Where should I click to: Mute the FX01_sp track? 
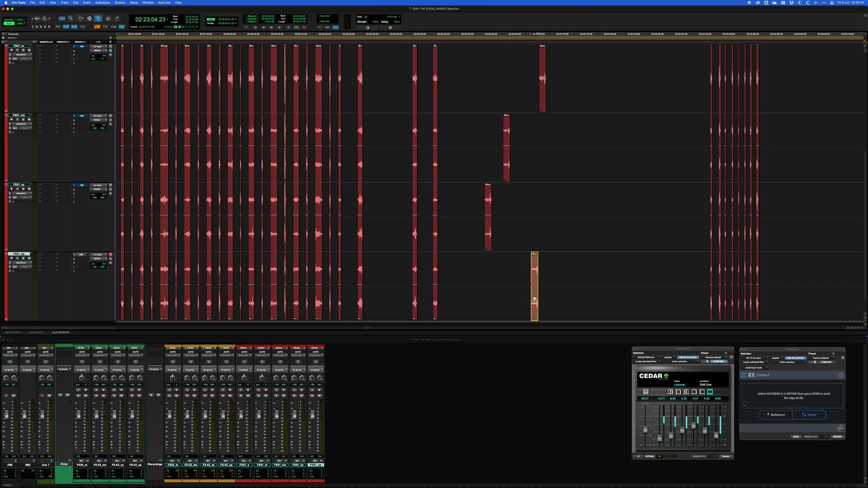(29, 258)
